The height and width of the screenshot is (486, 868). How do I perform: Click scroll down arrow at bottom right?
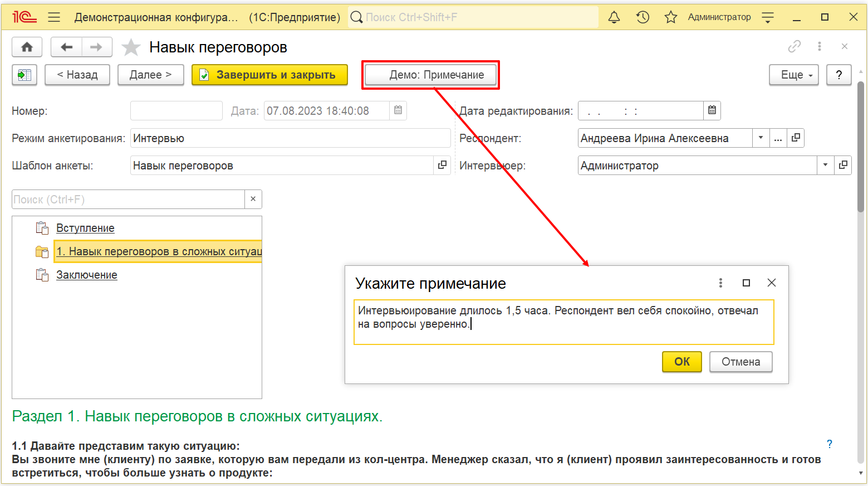tap(861, 473)
